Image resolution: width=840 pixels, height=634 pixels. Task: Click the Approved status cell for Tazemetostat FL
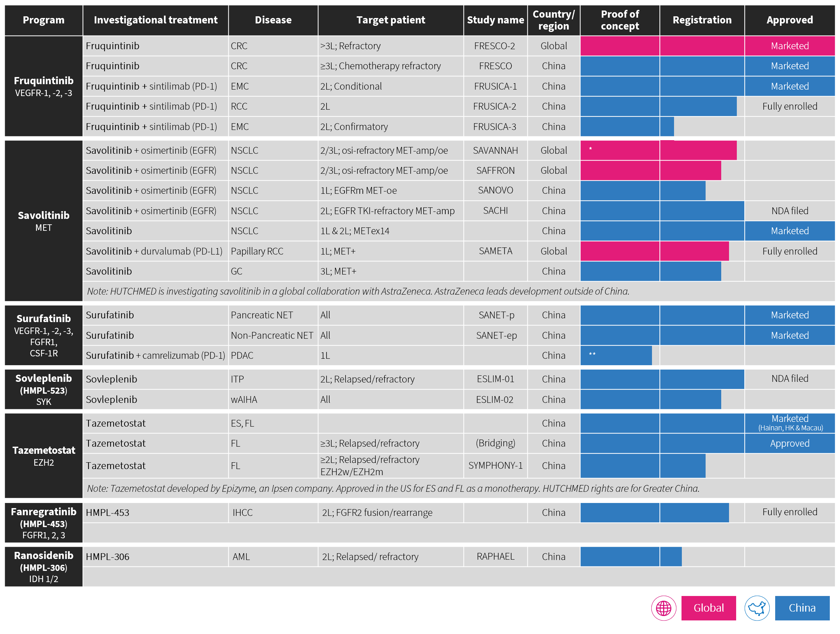pos(789,443)
